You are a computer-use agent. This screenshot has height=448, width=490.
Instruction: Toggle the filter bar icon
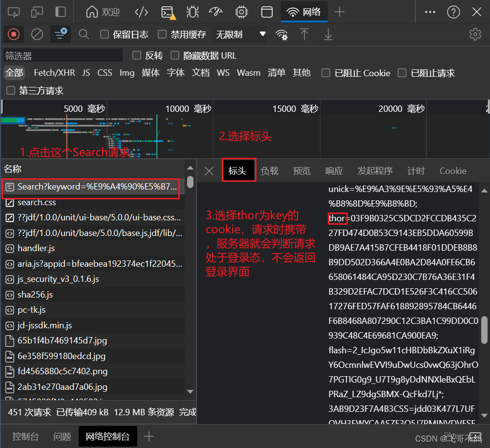(60, 34)
